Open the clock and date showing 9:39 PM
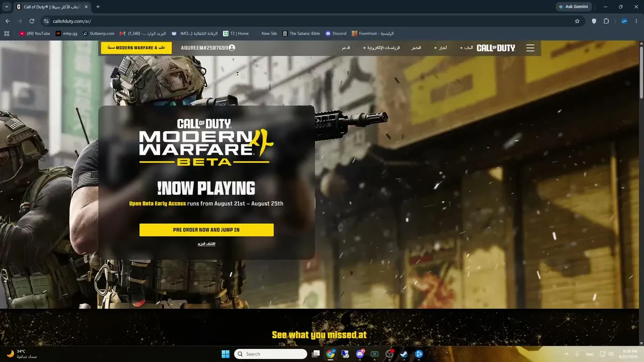 629,354
